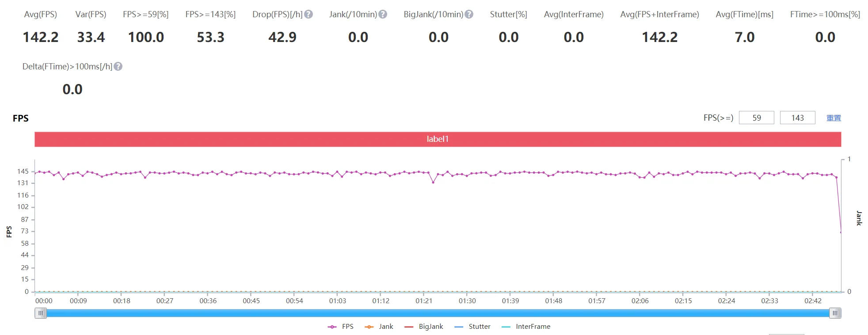The height and width of the screenshot is (335, 868).
Task: Click the FTime>=100ms[%] label
Action: [x=825, y=15]
